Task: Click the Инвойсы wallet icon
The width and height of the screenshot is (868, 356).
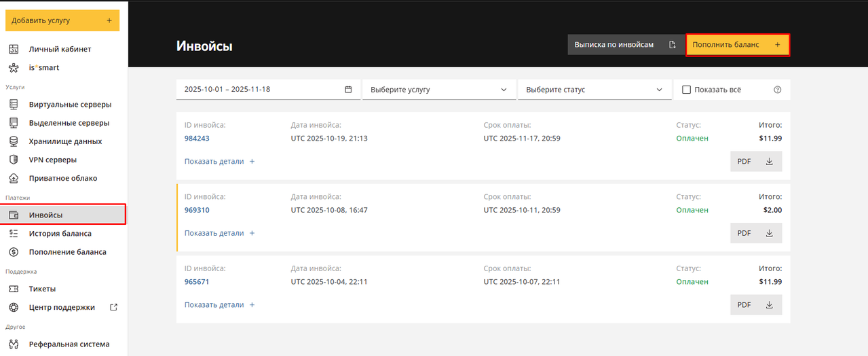Action: [14, 215]
